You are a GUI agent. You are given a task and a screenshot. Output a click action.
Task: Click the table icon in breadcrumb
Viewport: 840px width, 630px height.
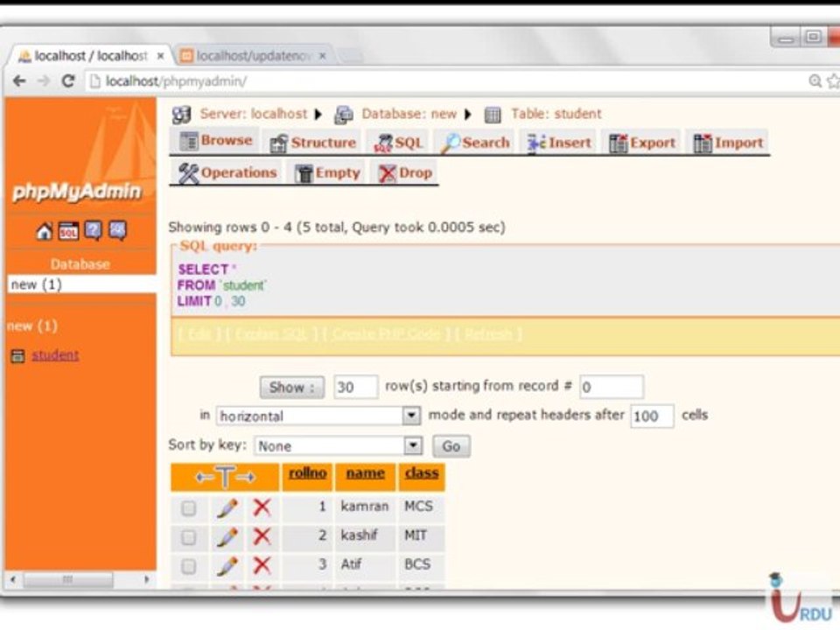493,115
